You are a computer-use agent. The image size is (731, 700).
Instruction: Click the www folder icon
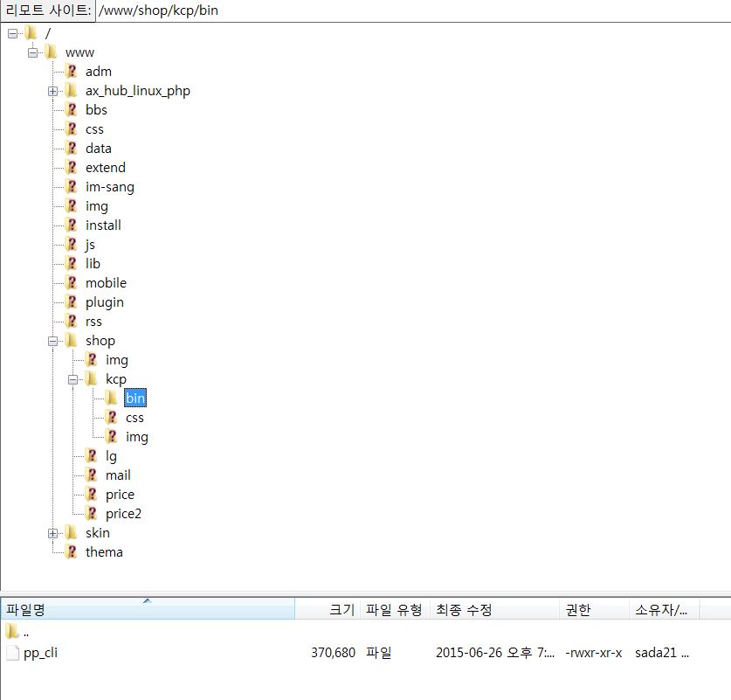[x=51, y=52]
